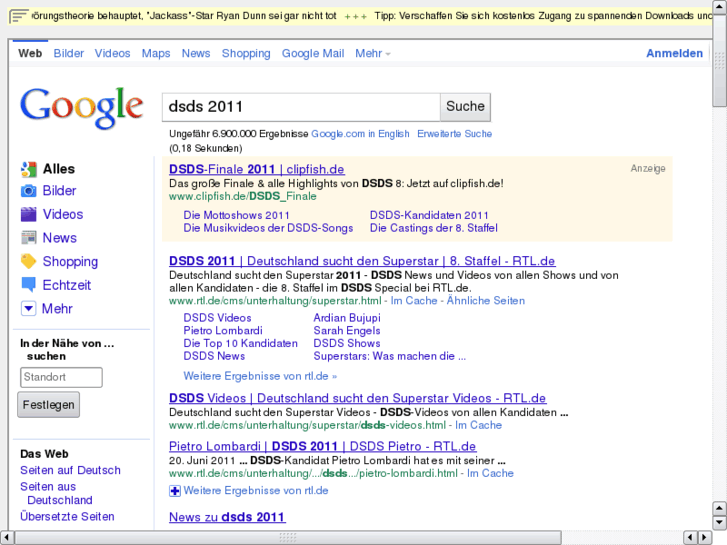The image size is (727, 545).
Task: Open Im Cache for superstar.html result
Action: tap(414, 301)
